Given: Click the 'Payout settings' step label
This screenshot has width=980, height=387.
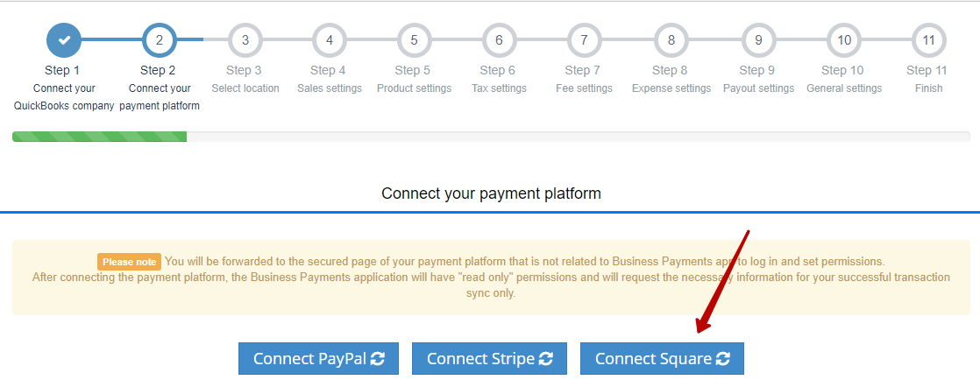Looking at the screenshot, I should 758,88.
